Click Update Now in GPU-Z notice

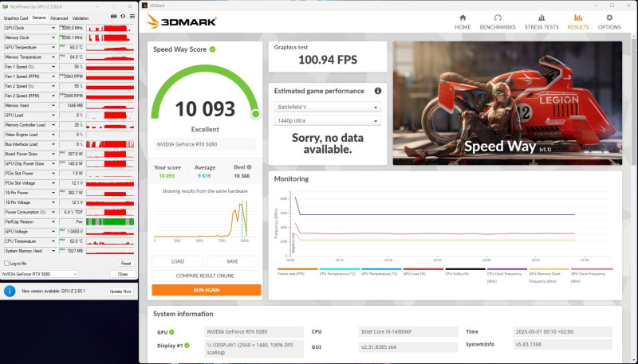[x=120, y=292]
